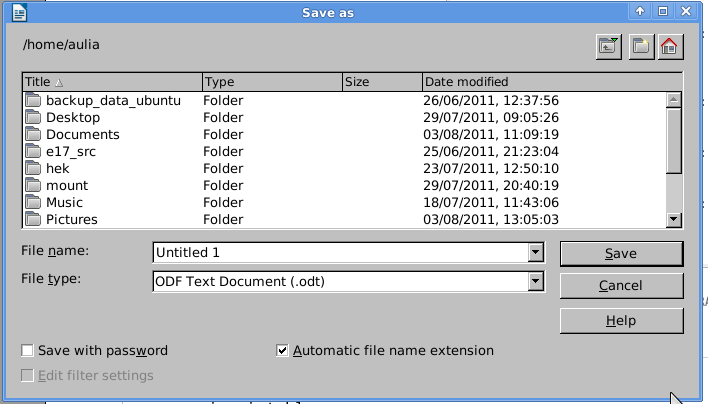Click the Documents folder icon
The height and width of the screenshot is (404, 708).
33,135
